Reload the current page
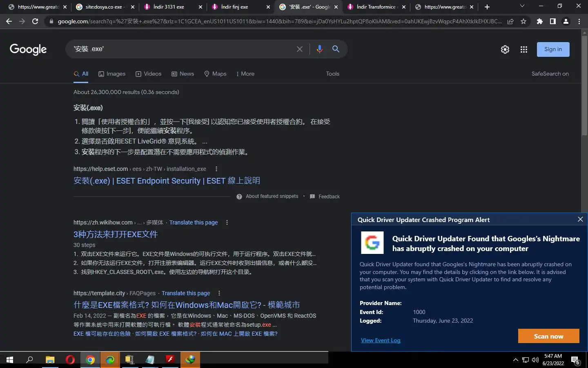Screen dimensions: 588x368 35,21
